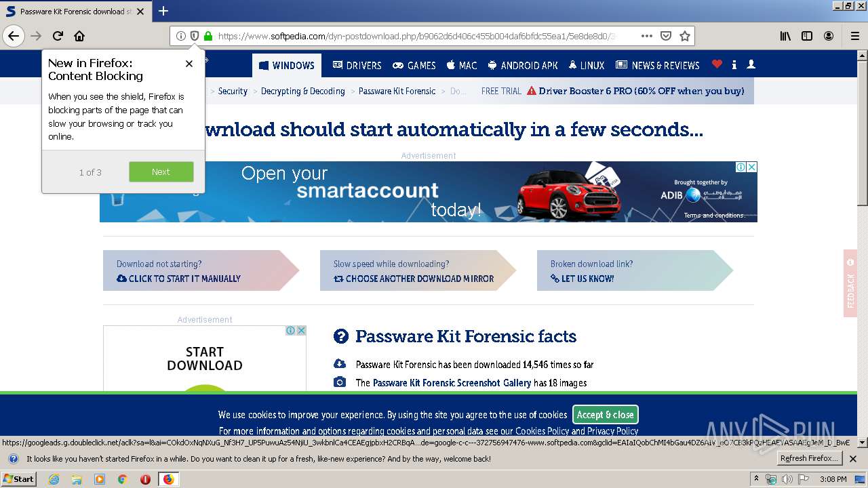The height and width of the screenshot is (488, 868).
Task: Open the Cookies Policy link
Action: (542, 431)
